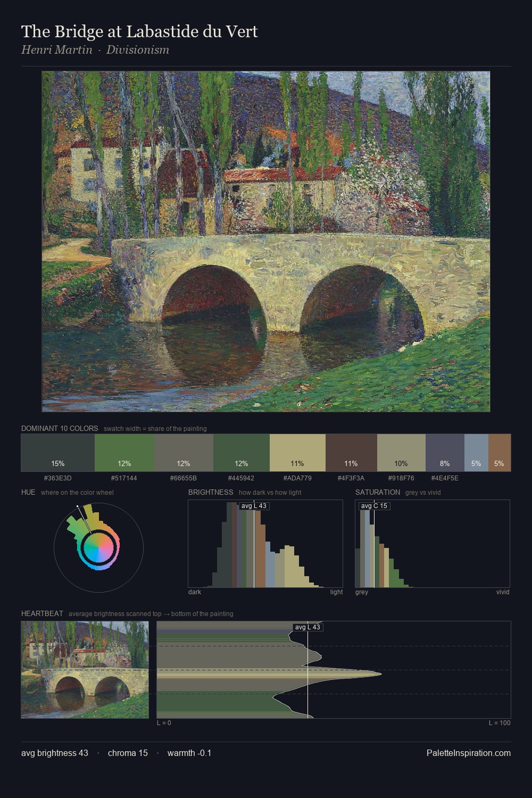Click the subtitle Henri Martin · Divisionism

tap(95, 50)
